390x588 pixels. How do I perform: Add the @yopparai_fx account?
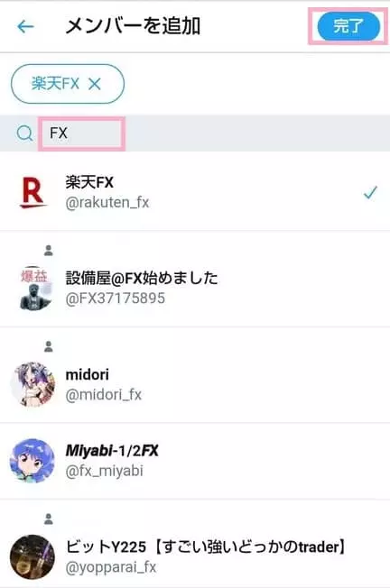[195, 544]
